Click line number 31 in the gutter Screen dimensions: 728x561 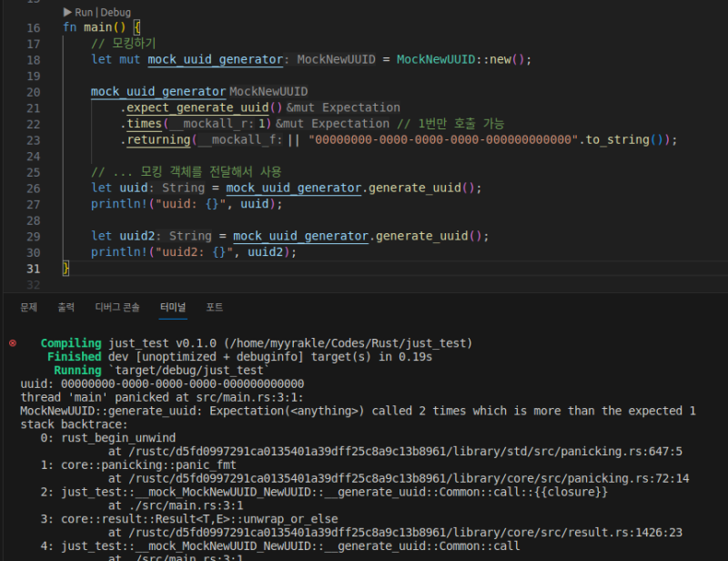[x=34, y=268]
